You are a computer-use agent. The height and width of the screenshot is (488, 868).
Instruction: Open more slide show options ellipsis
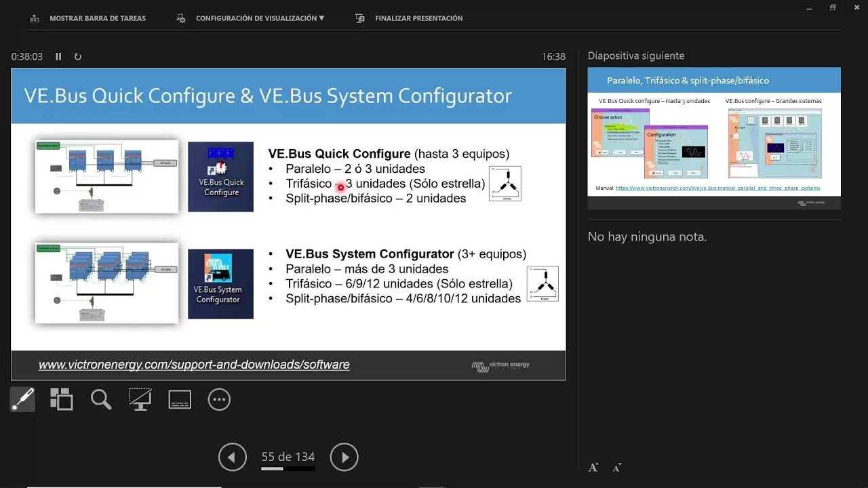point(219,399)
